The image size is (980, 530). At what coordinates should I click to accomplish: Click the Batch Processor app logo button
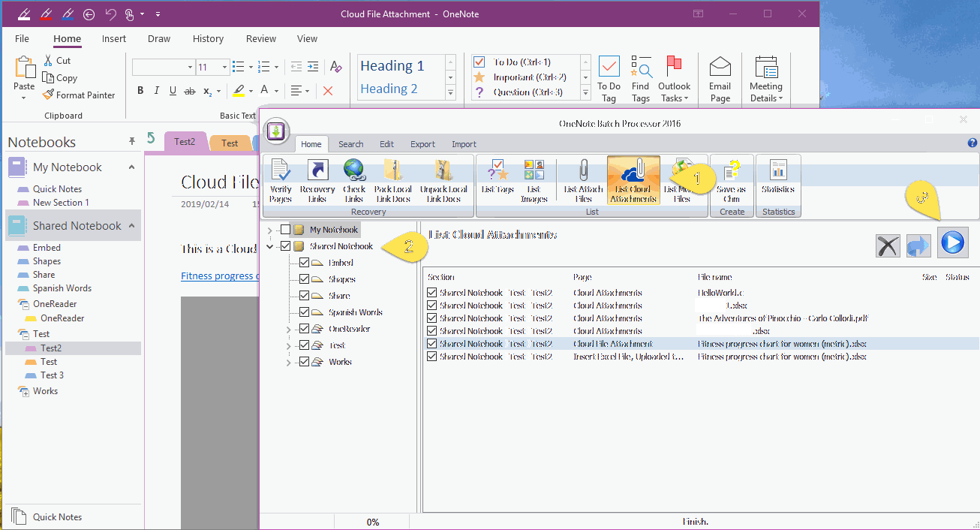tap(275, 131)
